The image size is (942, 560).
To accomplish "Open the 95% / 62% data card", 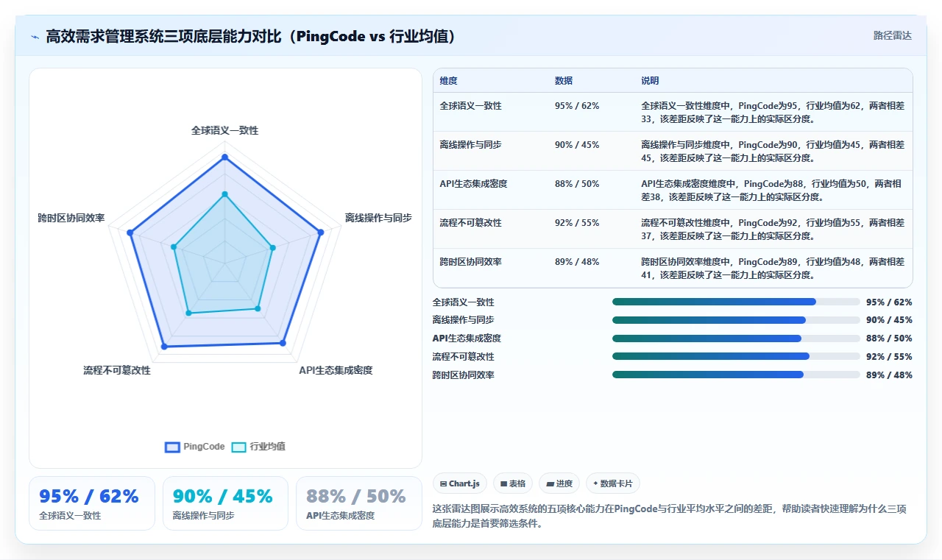I will coord(92,503).
